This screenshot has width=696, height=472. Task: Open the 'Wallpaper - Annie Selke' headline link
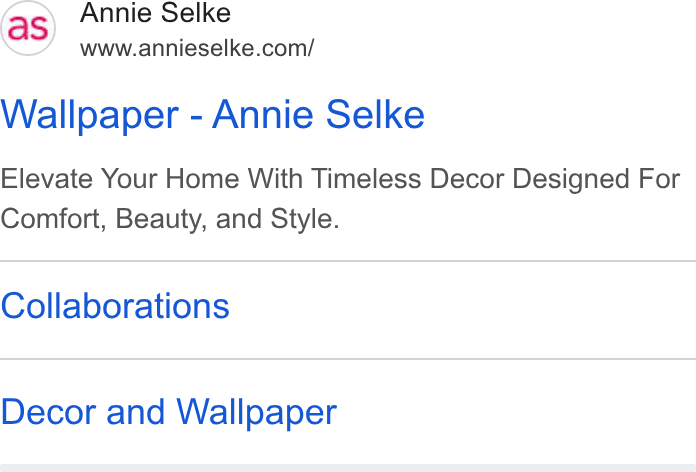213,115
